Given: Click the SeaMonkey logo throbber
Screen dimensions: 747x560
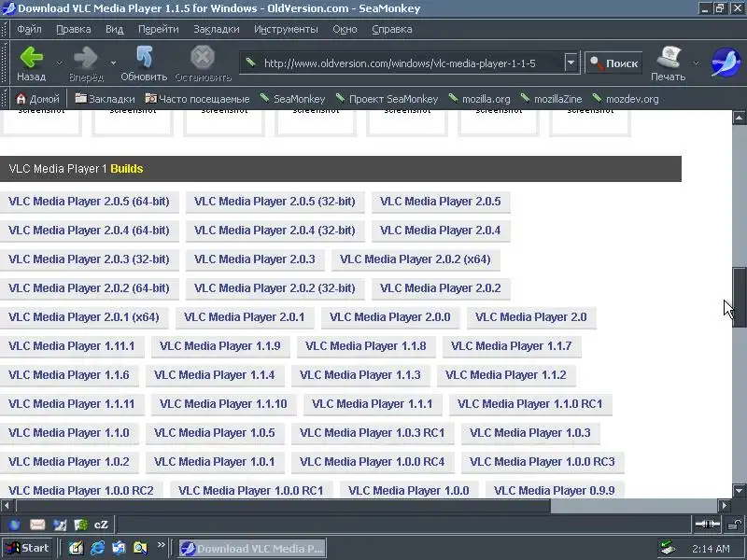Looking at the screenshot, I should coord(726,63).
